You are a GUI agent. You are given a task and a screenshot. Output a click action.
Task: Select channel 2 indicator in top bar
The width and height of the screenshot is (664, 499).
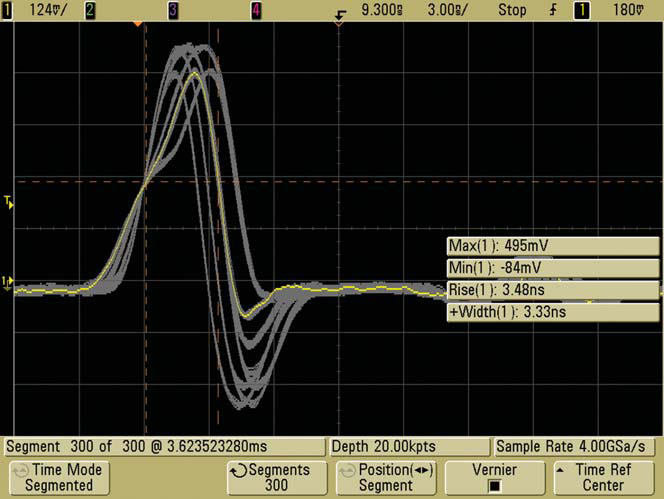pyautogui.click(x=90, y=10)
